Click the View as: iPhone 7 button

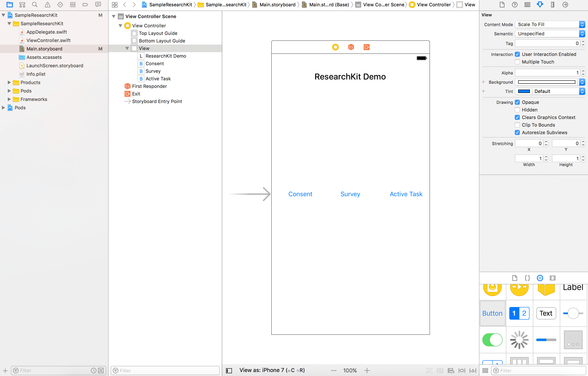272,370
